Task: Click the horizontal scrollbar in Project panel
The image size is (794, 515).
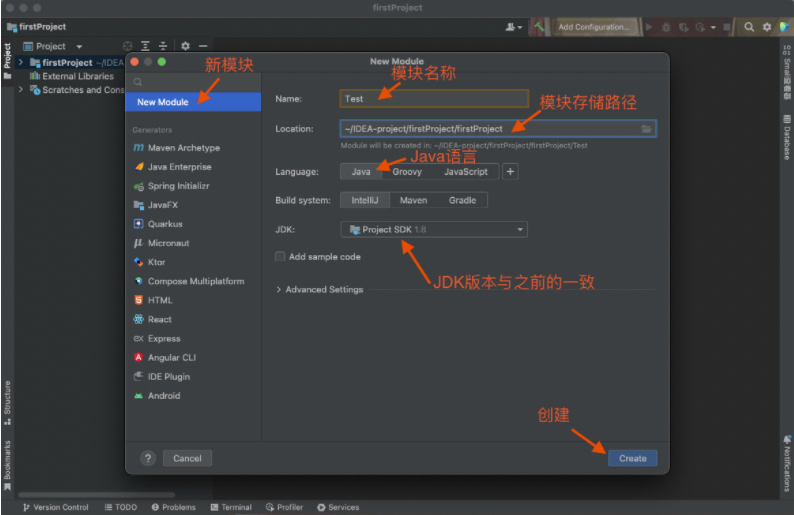Action: pos(96,495)
